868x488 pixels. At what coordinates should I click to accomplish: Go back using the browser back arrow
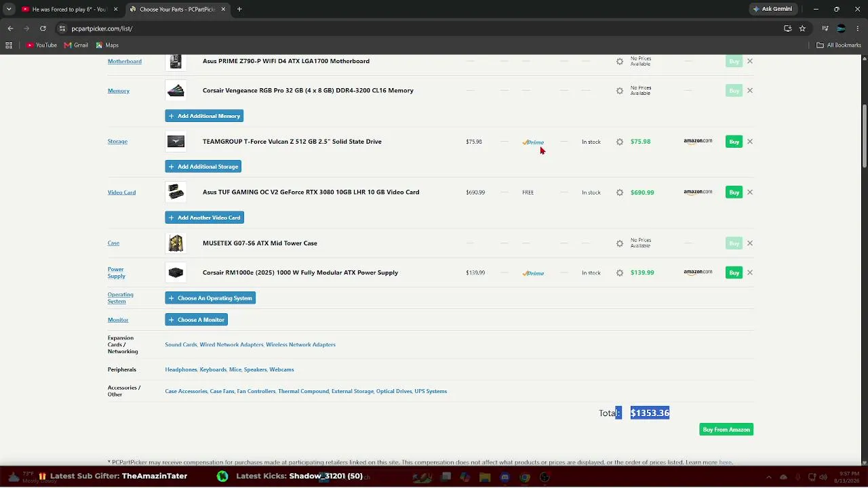click(10, 28)
